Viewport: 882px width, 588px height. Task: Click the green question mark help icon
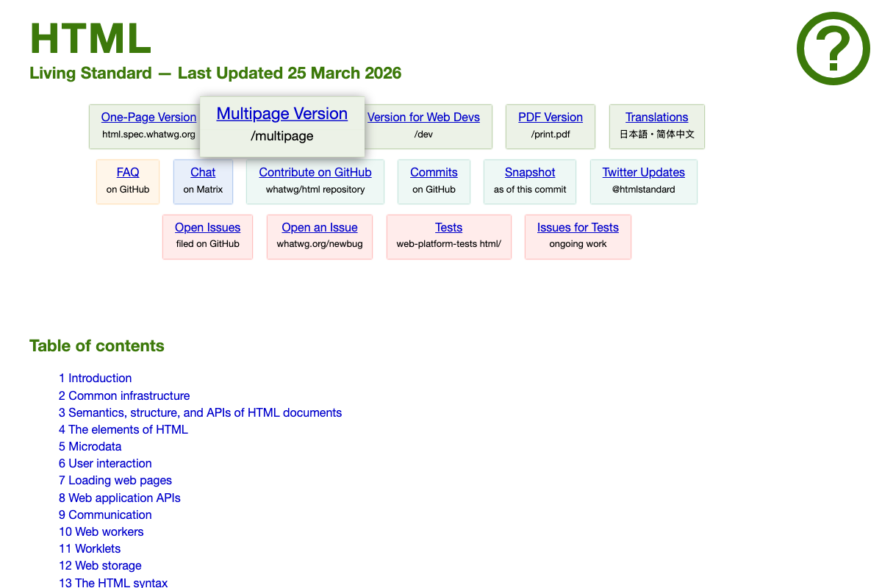coord(833,49)
